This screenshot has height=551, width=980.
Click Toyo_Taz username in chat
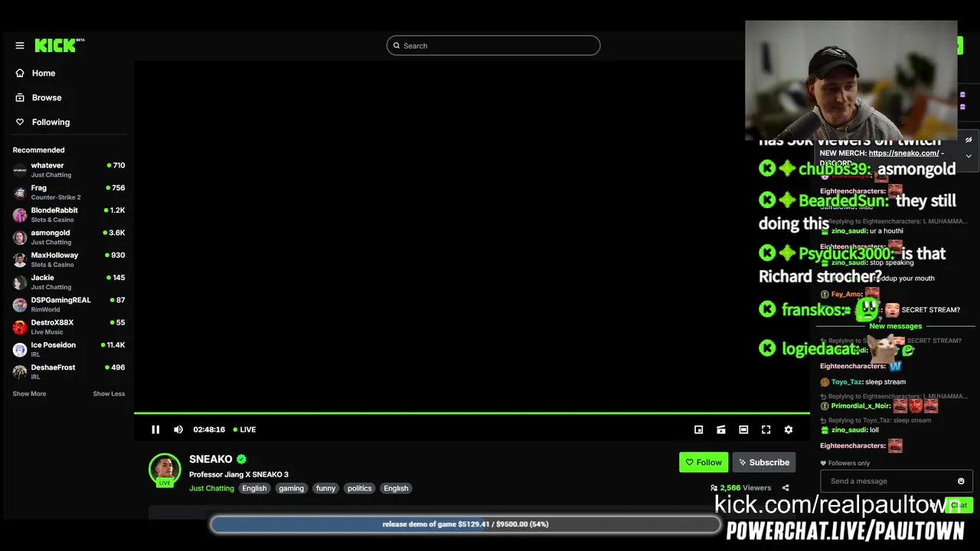[x=847, y=382]
